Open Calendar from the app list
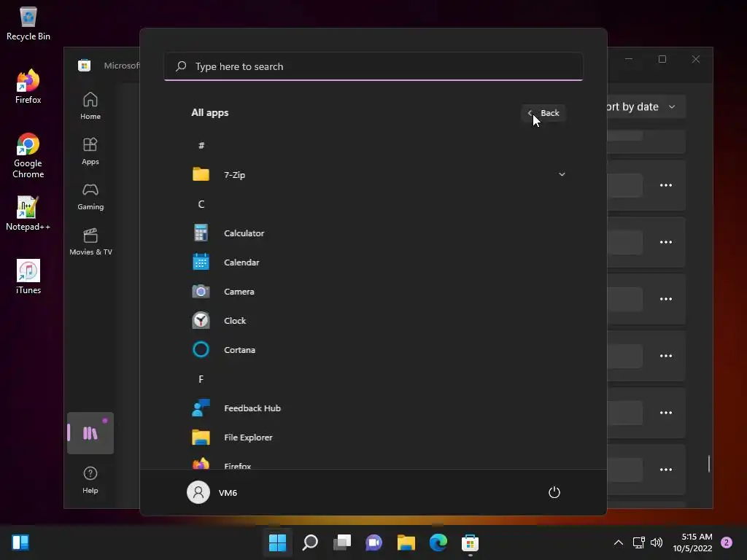This screenshot has width=747, height=560. [x=379, y=262]
